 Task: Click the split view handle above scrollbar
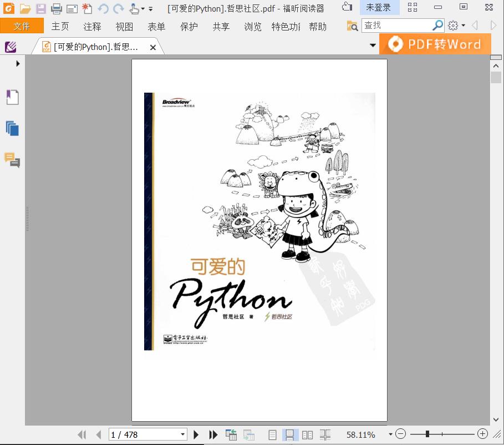[x=496, y=57]
